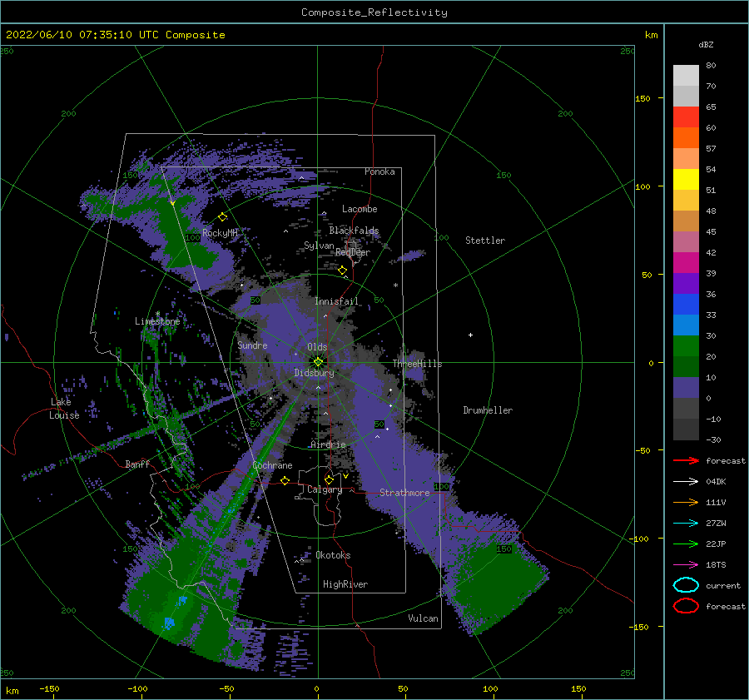Click the Ponoka city label

(379, 171)
